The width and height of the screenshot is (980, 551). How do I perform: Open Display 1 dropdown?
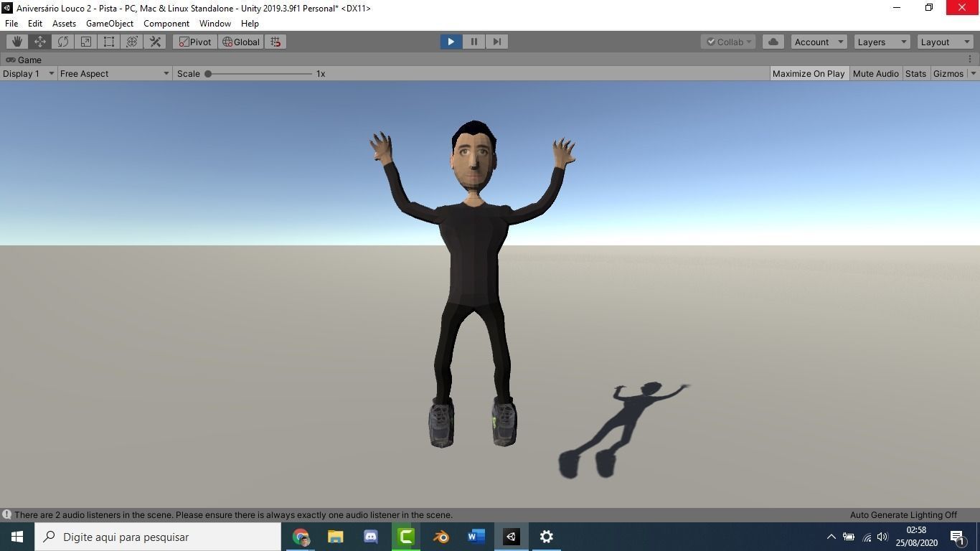tap(29, 73)
